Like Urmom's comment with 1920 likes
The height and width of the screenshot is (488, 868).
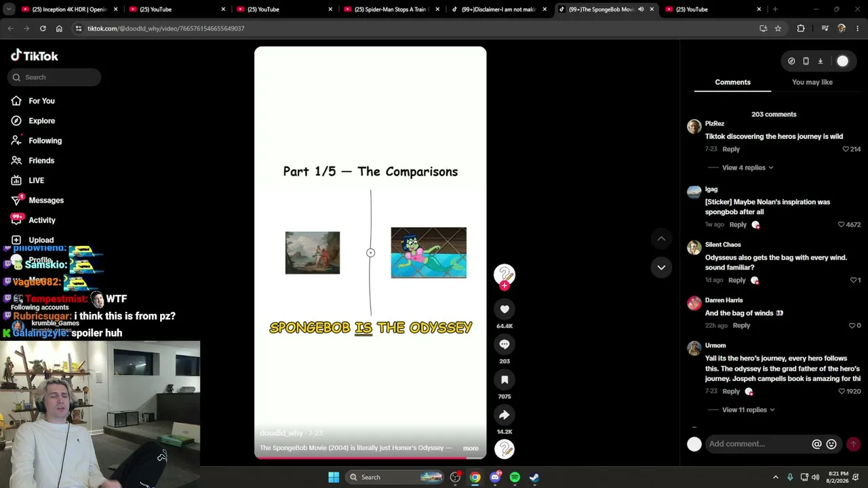841,391
